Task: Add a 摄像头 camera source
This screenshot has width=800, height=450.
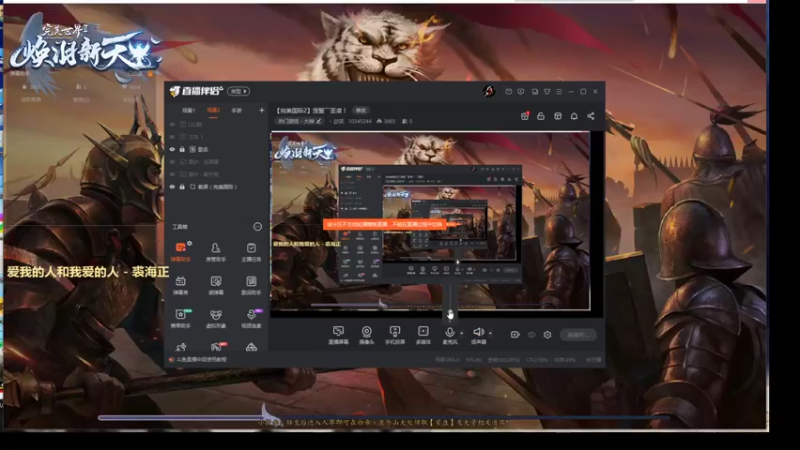Action: click(366, 335)
